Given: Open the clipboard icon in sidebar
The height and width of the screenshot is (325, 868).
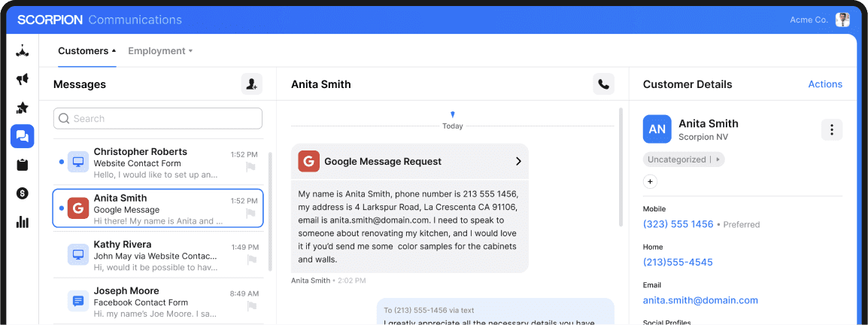Looking at the screenshot, I should (22, 165).
